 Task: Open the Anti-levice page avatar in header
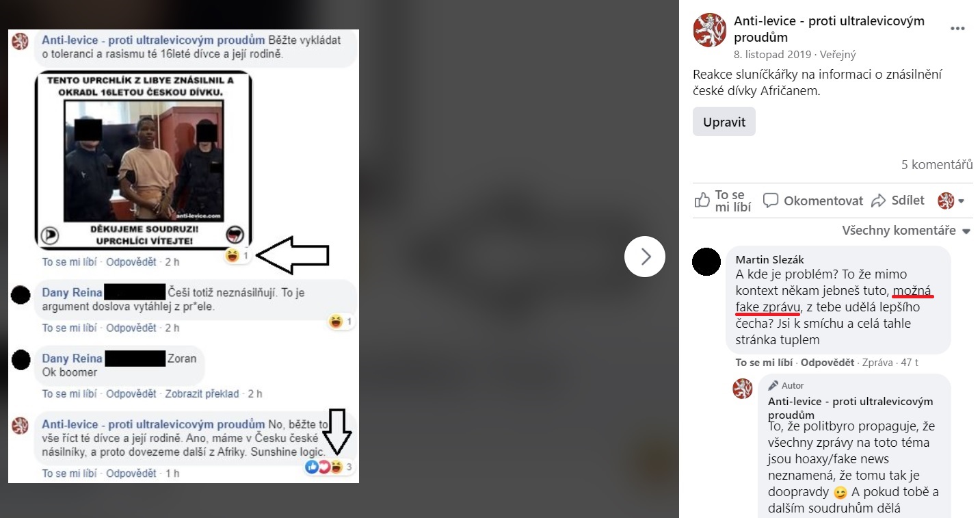click(x=709, y=30)
